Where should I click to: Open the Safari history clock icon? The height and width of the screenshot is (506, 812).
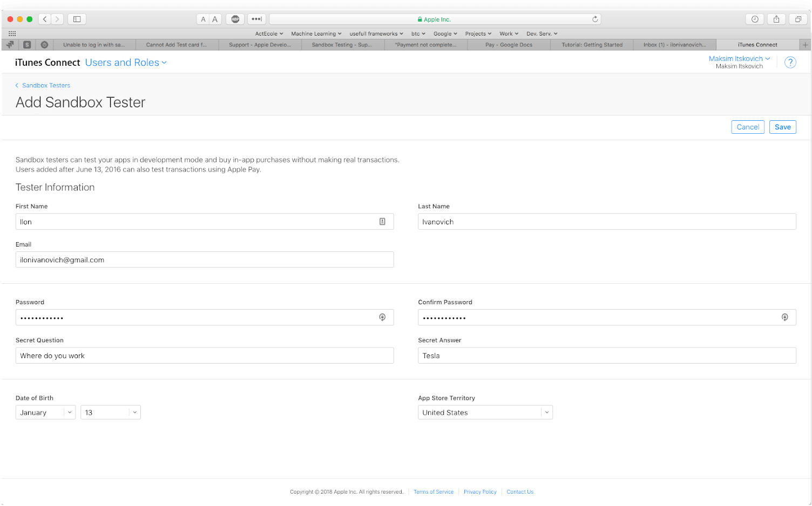[x=755, y=19]
